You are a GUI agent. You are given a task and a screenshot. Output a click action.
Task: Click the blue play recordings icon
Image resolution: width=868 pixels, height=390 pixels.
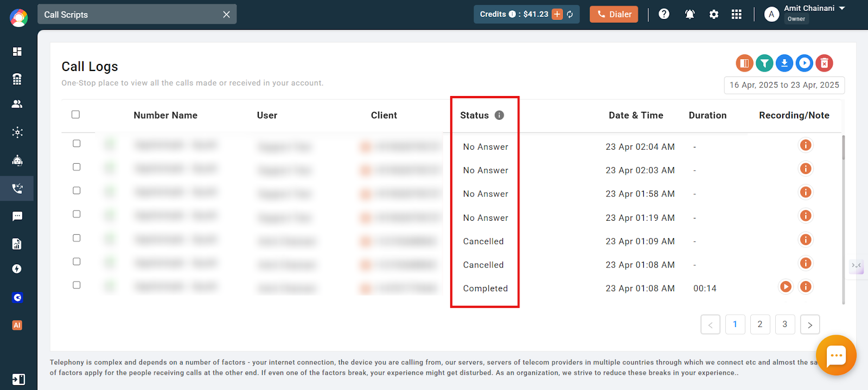[805, 63]
